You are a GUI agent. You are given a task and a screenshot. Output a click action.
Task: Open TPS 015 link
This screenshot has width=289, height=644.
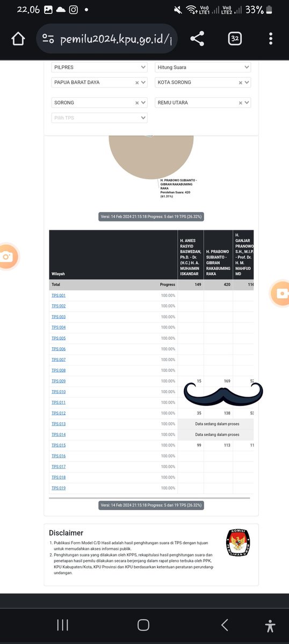(x=59, y=445)
